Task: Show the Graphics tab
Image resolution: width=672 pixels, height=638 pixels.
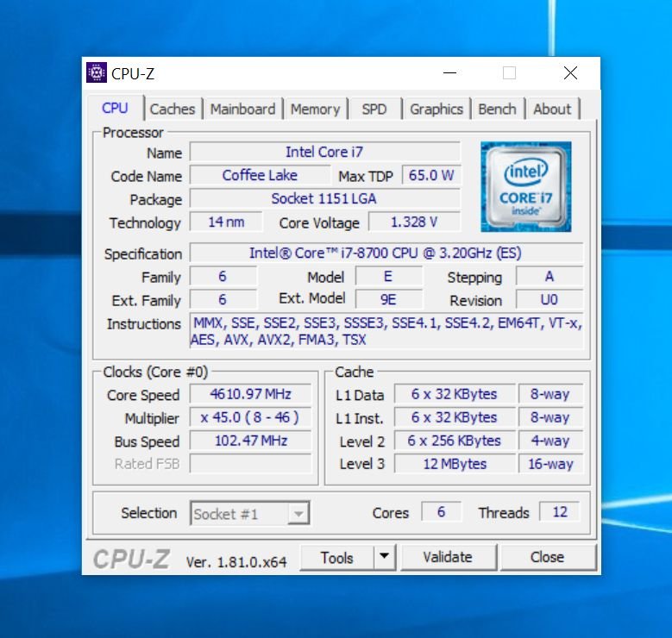Action: pyautogui.click(x=436, y=109)
